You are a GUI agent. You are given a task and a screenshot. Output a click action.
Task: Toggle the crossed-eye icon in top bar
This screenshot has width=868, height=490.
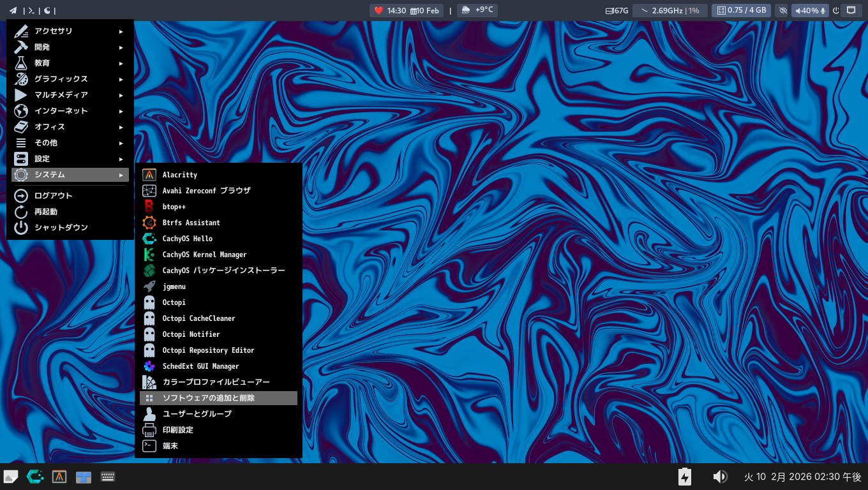click(782, 10)
